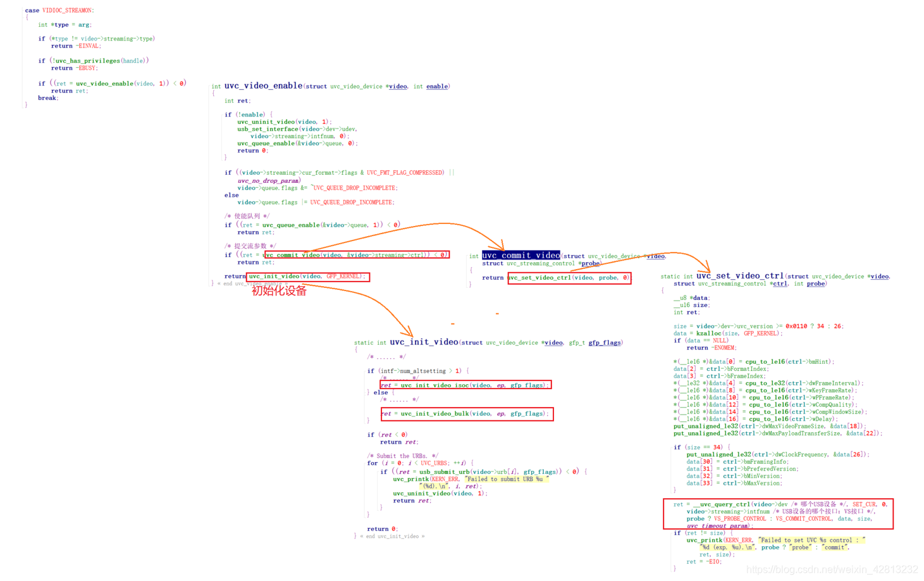
Task: Click the uvc_init_video_isoc(video, ep, gfp_flags) call
Action: tap(472, 385)
